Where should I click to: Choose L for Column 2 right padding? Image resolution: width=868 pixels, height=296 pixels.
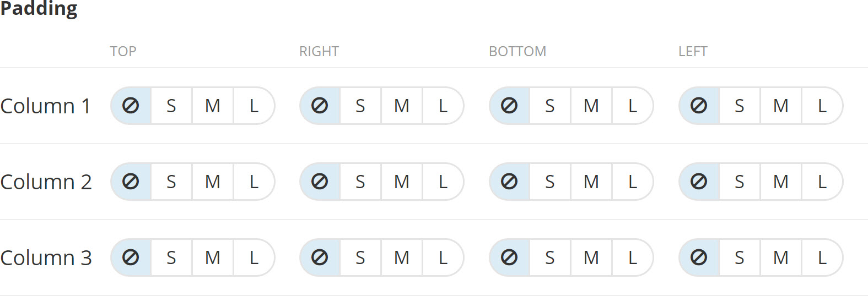443,182
